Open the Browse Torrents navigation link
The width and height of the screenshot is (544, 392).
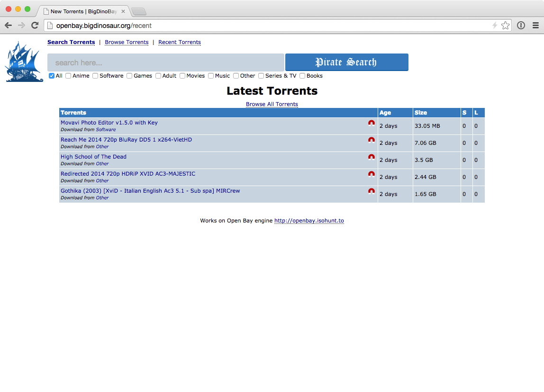pyautogui.click(x=127, y=42)
